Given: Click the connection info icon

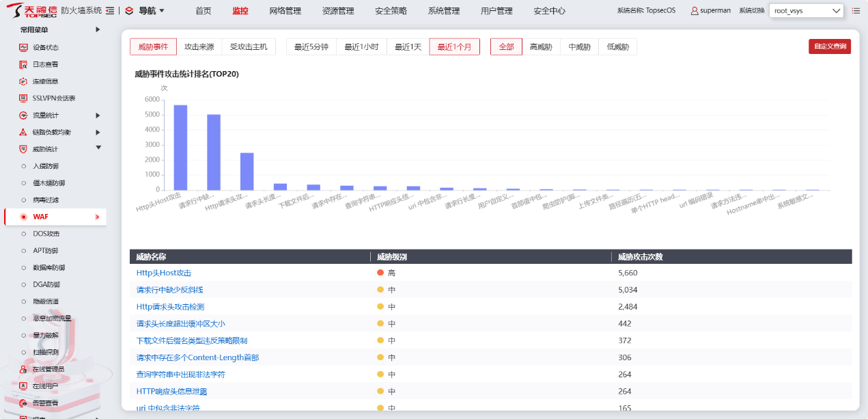Looking at the screenshot, I should pyautogui.click(x=23, y=81).
